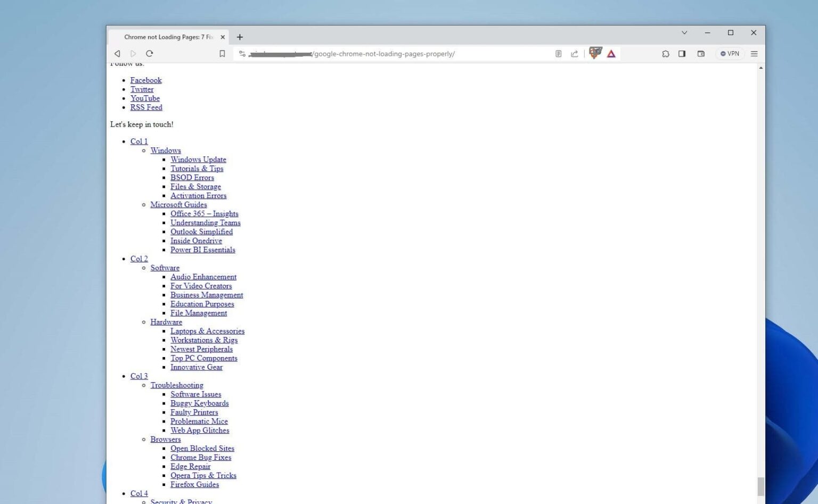Bookmark this page via the star icon

pos(222,53)
